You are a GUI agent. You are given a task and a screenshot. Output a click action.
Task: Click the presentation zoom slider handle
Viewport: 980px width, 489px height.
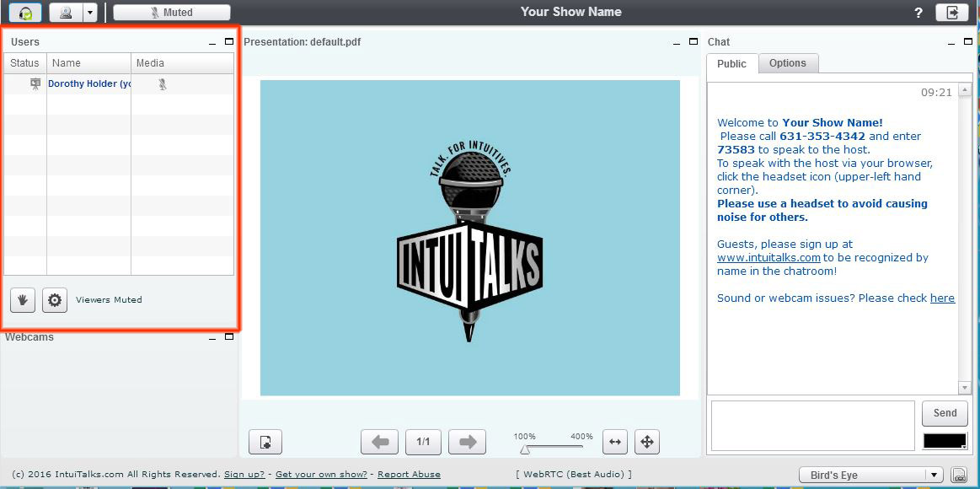(525, 449)
